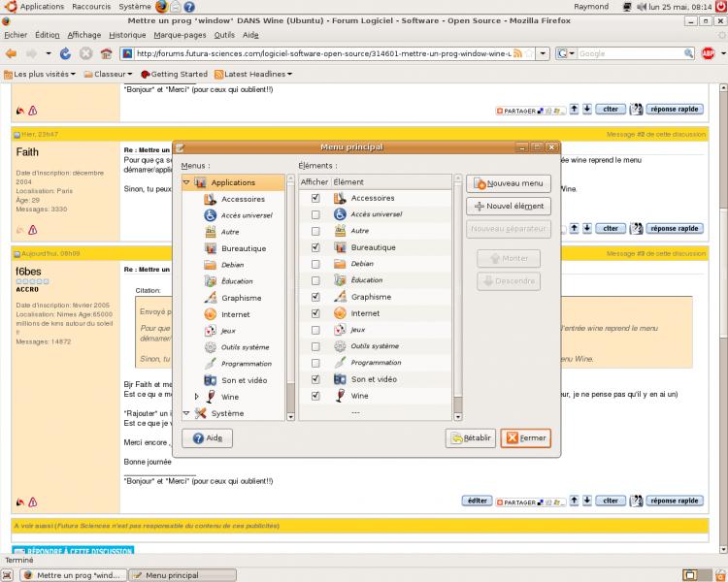This screenshot has height=582, width=728.
Task: Uncheck the Bureautique checkbox
Action: (315, 248)
